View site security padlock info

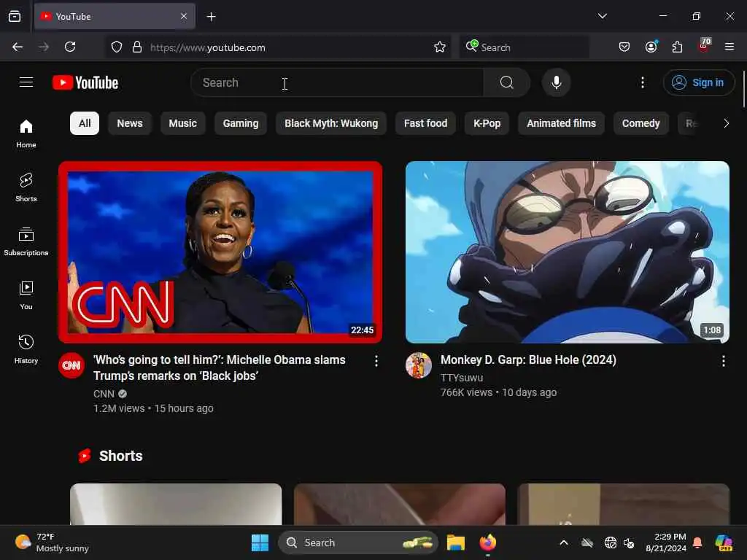click(x=137, y=47)
